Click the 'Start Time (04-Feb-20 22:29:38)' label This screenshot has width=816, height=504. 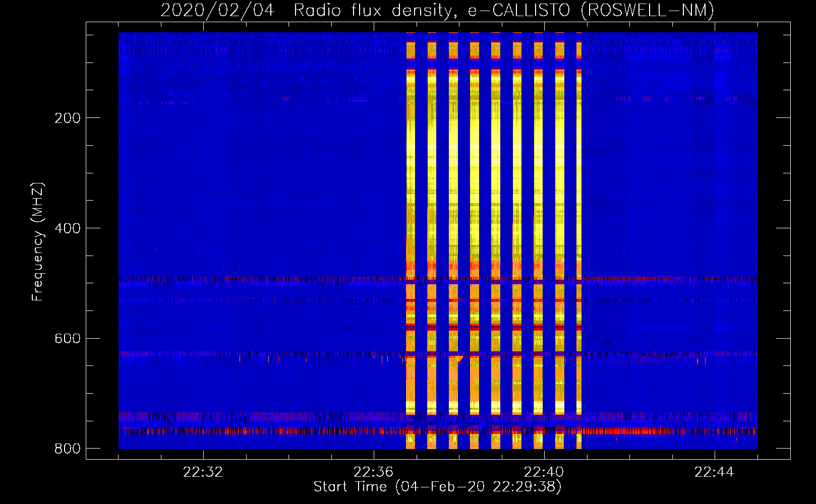[437, 487]
